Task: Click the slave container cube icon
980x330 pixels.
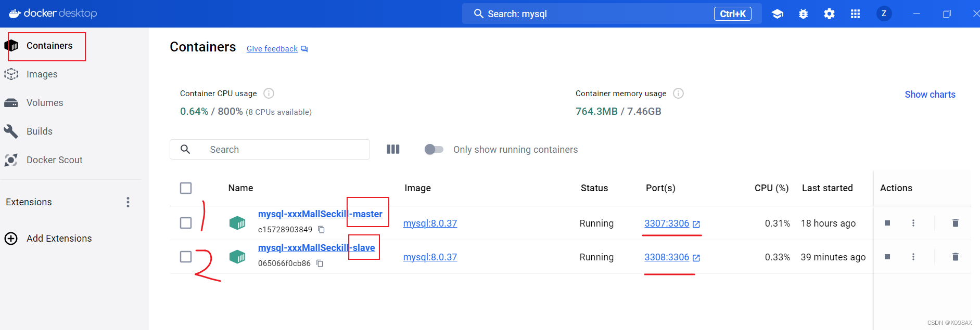Action: [x=237, y=257]
